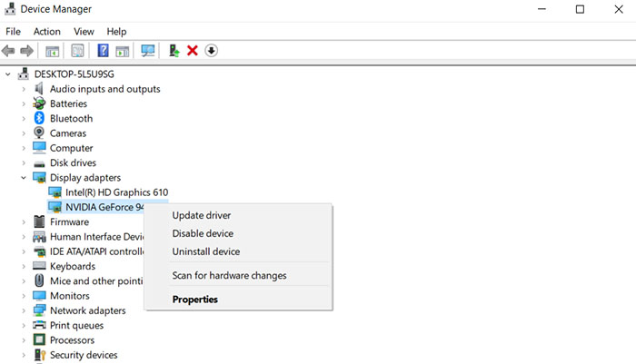Click the Bluetooth category icon
This screenshot has height=364, width=636.
tap(40, 118)
